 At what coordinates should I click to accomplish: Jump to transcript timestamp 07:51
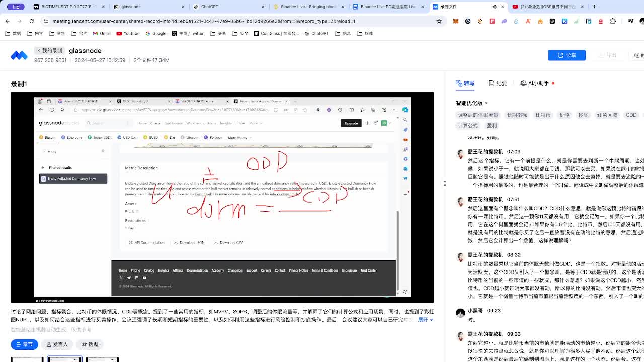pos(513,200)
